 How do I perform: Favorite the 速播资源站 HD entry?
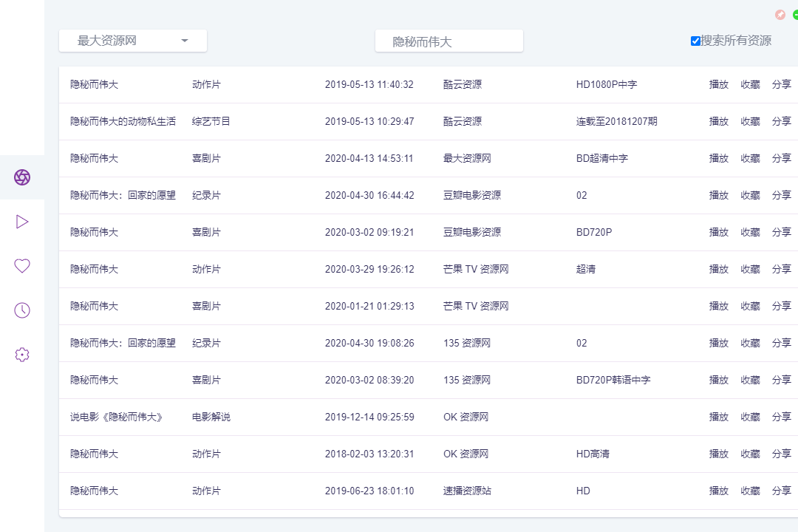pos(750,491)
